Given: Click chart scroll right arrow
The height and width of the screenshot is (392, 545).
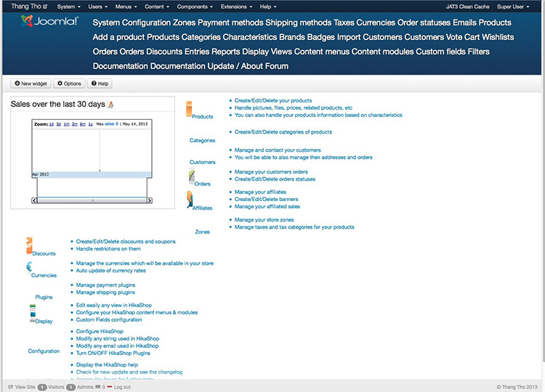Looking at the screenshot, I should [150, 200].
